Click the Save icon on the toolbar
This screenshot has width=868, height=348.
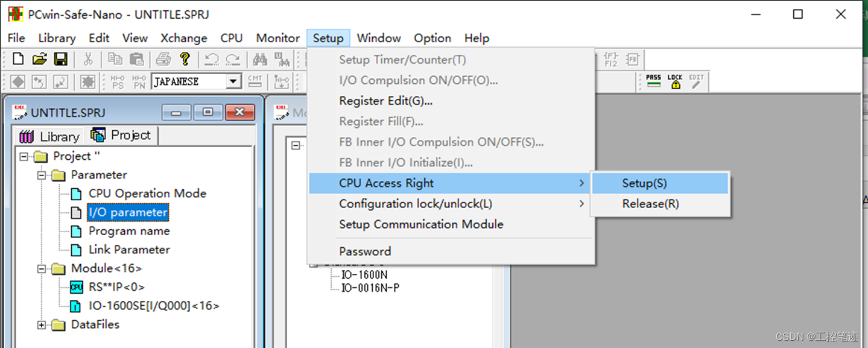point(61,59)
